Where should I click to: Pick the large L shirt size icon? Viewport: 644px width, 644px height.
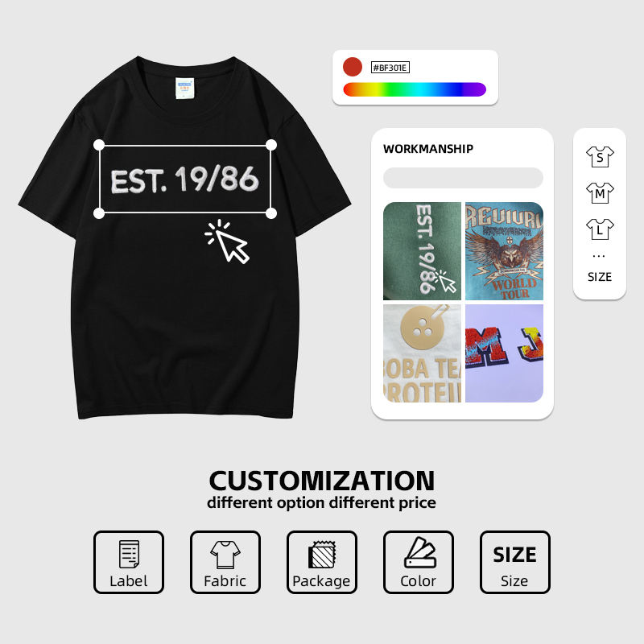600,229
